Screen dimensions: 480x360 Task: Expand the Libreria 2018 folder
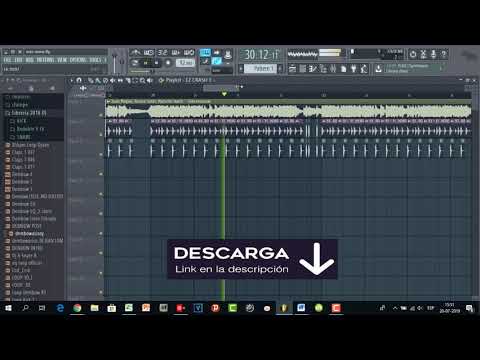(x=25, y=113)
